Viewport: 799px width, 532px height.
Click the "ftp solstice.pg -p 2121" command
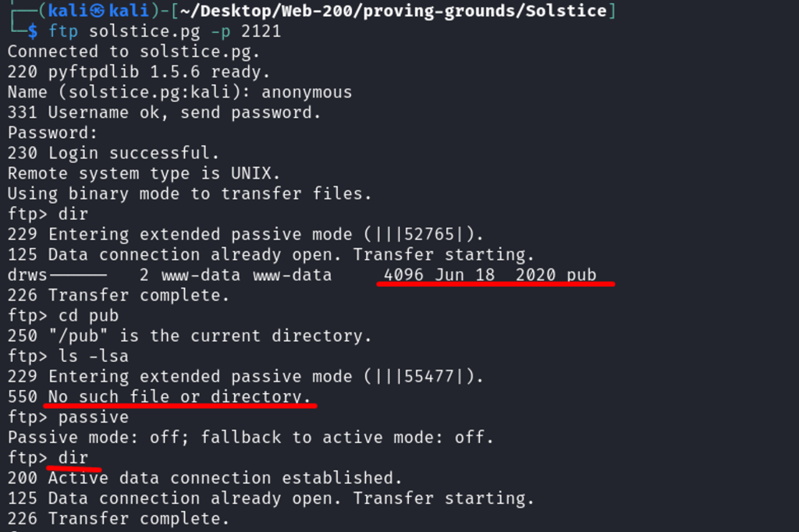point(165,31)
